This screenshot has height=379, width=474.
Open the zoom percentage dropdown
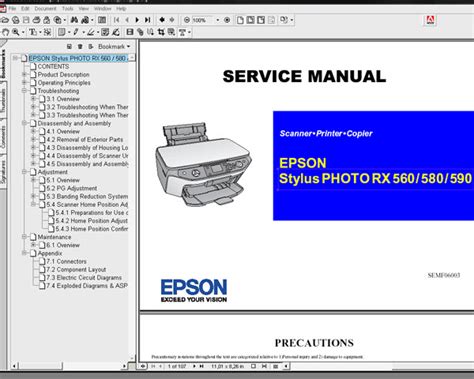click(x=218, y=20)
